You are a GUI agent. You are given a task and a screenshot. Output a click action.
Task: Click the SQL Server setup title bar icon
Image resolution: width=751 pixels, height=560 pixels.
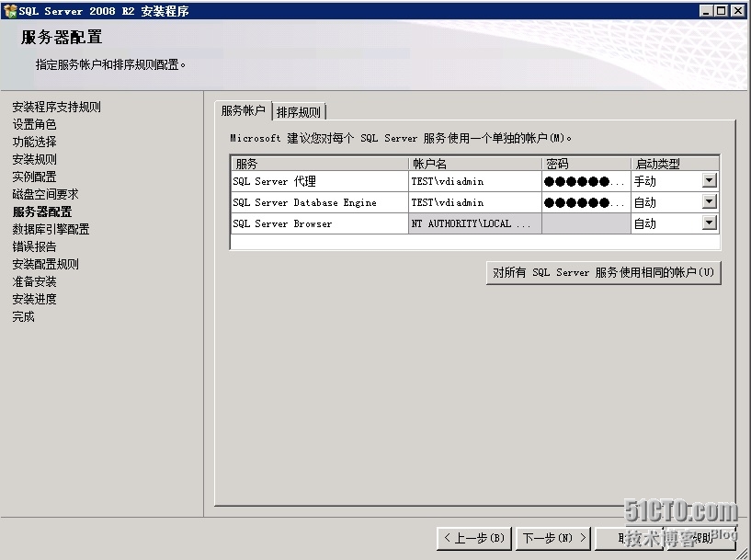point(9,10)
